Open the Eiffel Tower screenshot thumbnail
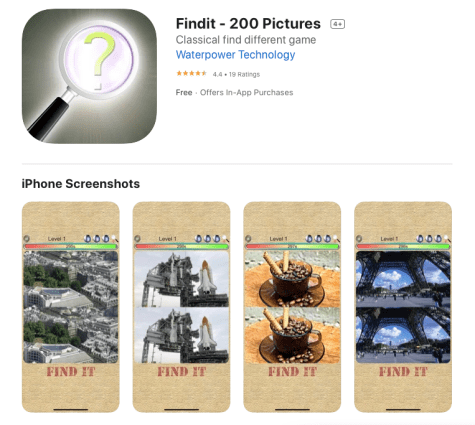 tap(403, 307)
